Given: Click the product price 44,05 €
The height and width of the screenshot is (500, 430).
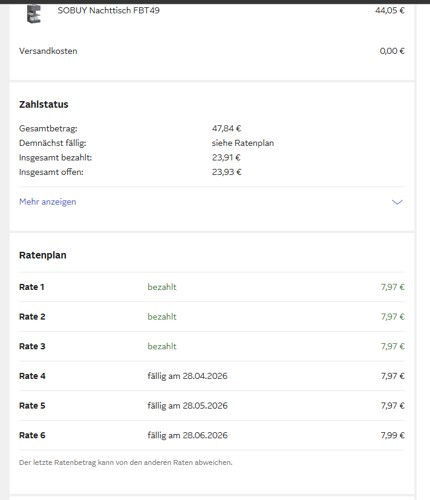Looking at the screenshot, I should click(x=390, y=10).
